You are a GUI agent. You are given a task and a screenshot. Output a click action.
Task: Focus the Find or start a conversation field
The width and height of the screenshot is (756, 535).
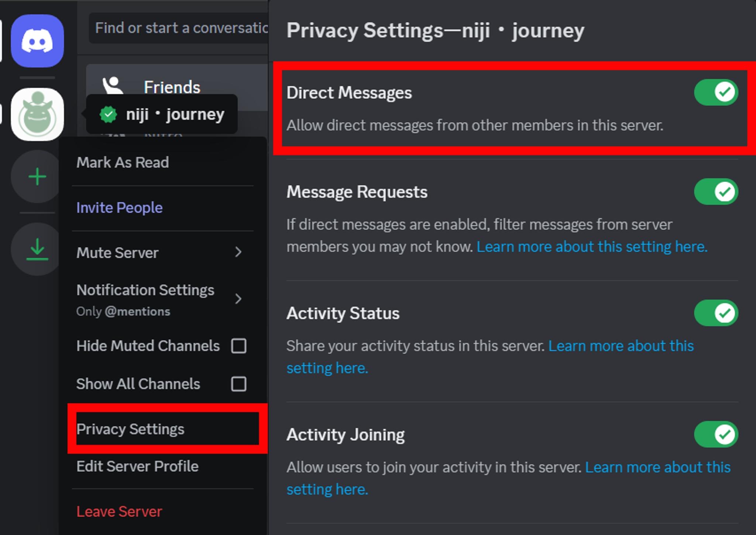tap(179, 28)
